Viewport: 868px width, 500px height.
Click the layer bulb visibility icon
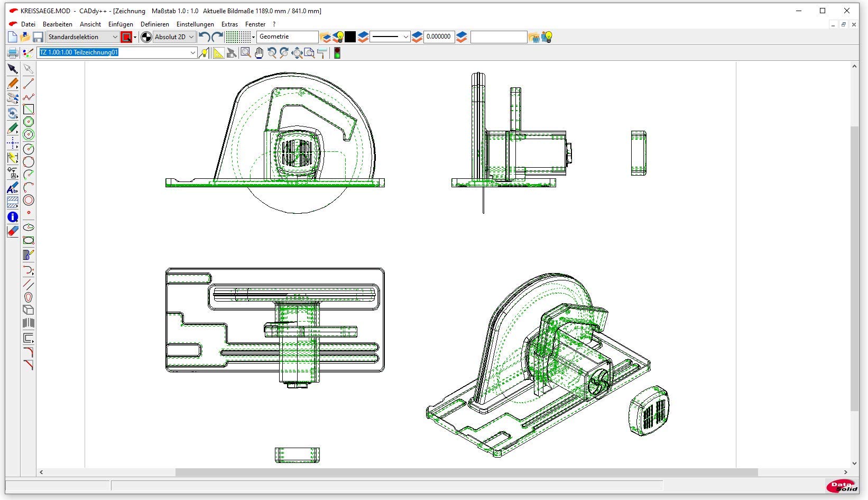tap(339, 37)
